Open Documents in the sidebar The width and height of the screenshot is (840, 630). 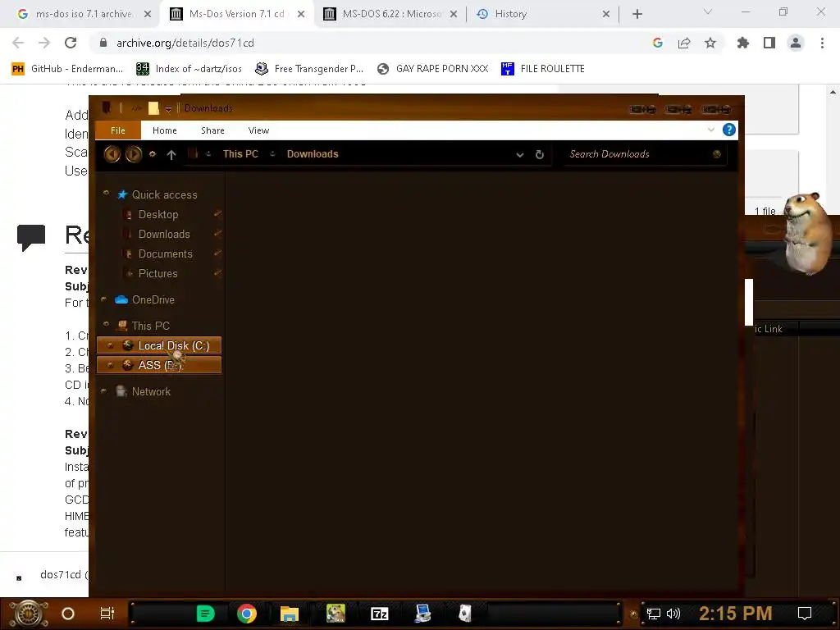165,254
